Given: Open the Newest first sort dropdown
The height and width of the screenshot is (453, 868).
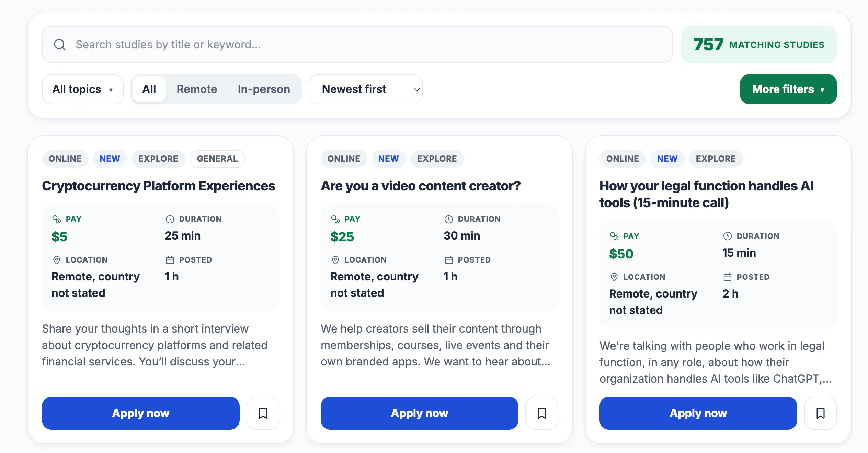Looking at the screenshot, I should pos(366,89).
